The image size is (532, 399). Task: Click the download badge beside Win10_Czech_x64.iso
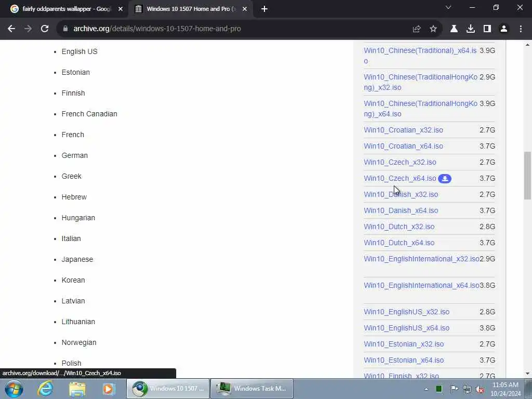(x=445, y=179)
